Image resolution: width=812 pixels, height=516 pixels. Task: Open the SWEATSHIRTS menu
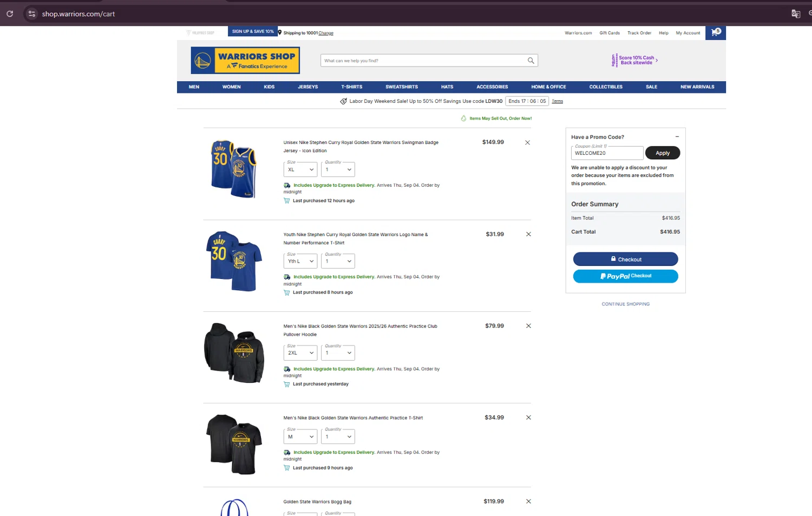402,87
